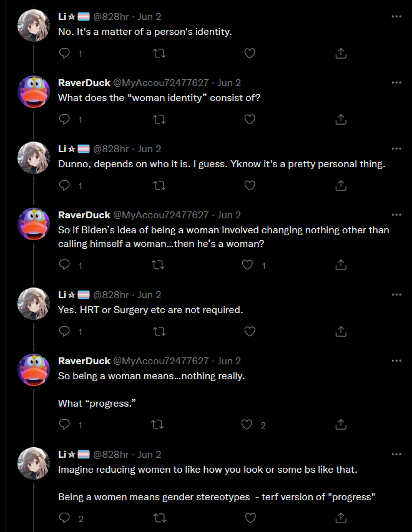The image size is (412, 532).
Task: Like the tweet with 2 likes about "progress"
Action: (x=247, y=425)
